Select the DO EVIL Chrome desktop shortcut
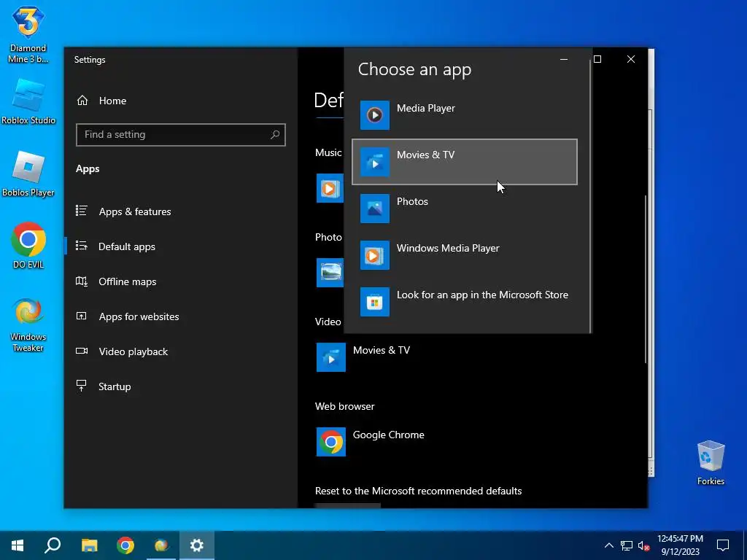 tap(28, 246)
